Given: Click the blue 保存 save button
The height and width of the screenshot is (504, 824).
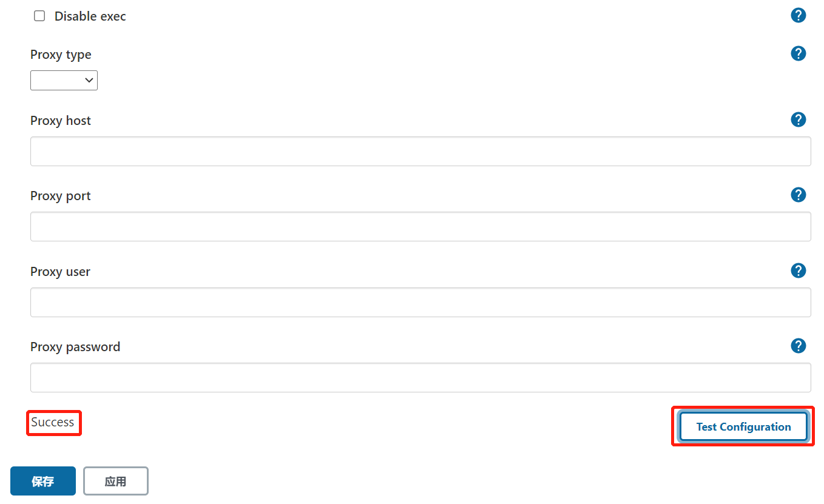Looking at the screenshot, I should click(x=43, y=481).
